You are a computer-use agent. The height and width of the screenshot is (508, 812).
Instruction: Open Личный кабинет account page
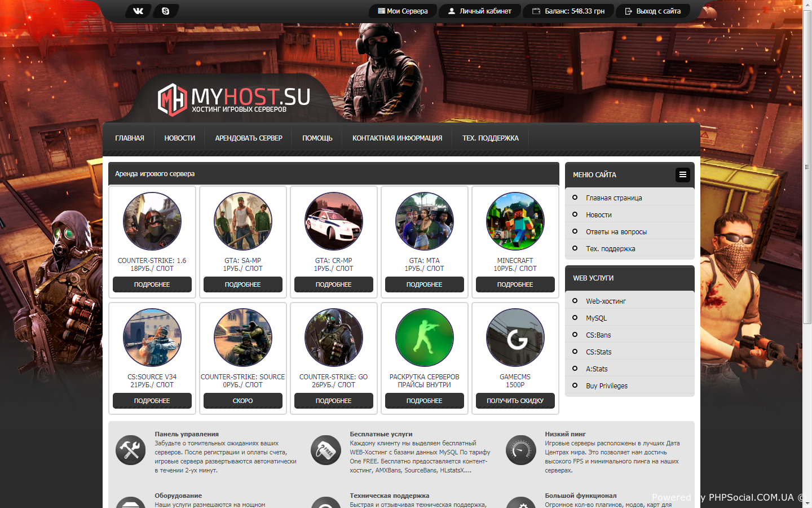pyautogui.click(x=480, y=11)
